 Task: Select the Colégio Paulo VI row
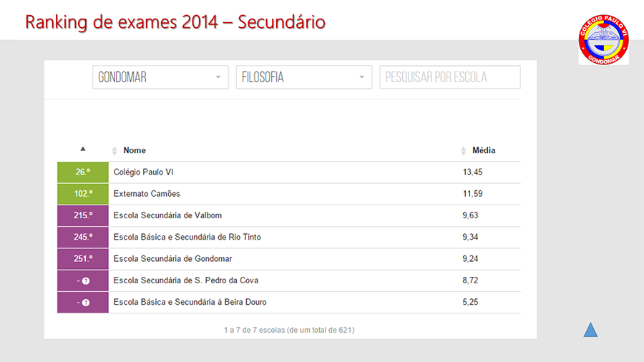(x=289, y=172)
